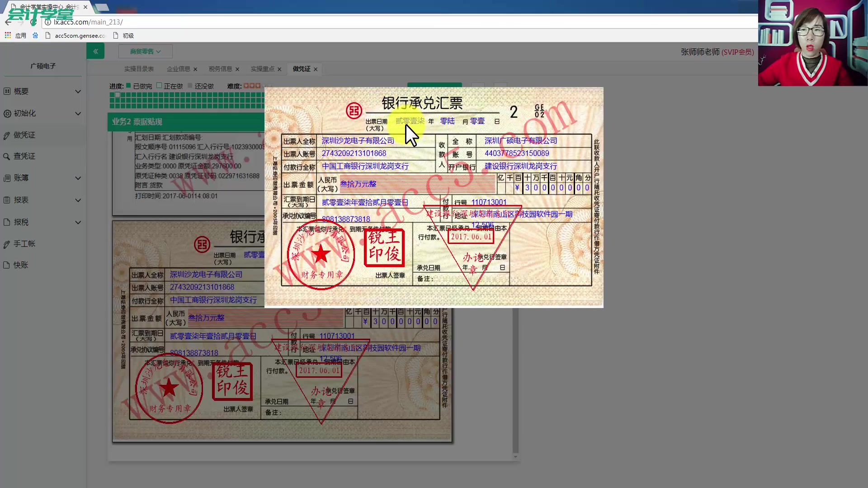The image size is (868, 488).
Task: Expand the 账簿 menu chevron
Action: click(78, 178)
